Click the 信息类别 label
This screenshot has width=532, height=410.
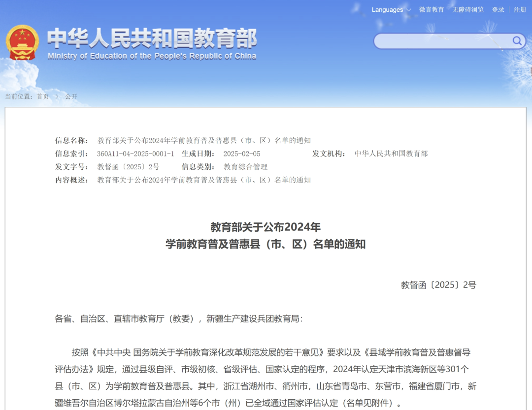point(198,167)
